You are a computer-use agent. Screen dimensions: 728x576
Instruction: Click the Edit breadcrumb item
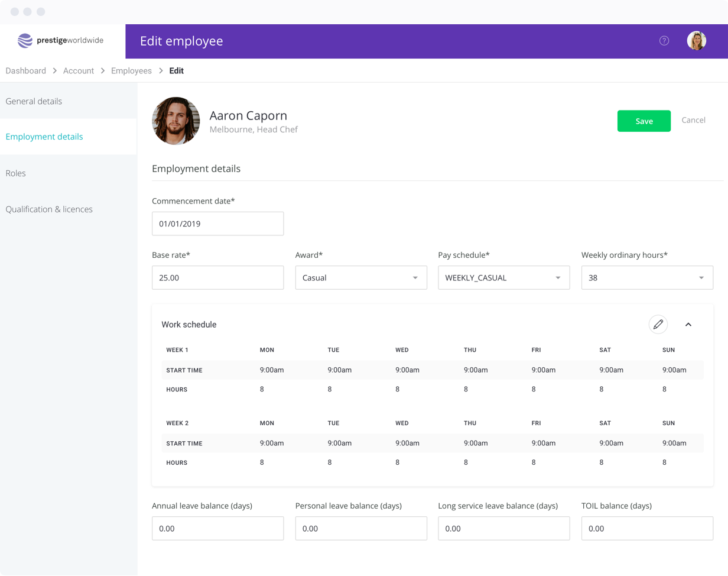coord(177,71)
